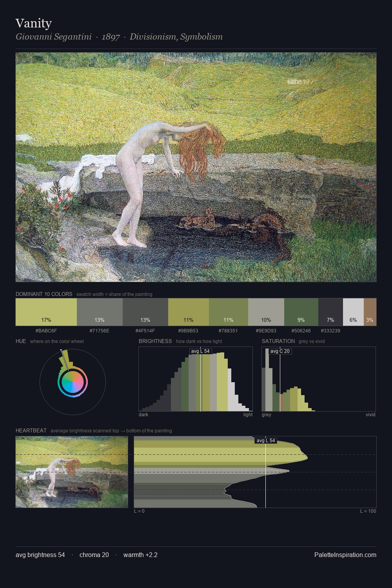392x588 pixels.
Task: Select the 6% pale grey swatch
Action: [353, 312]
